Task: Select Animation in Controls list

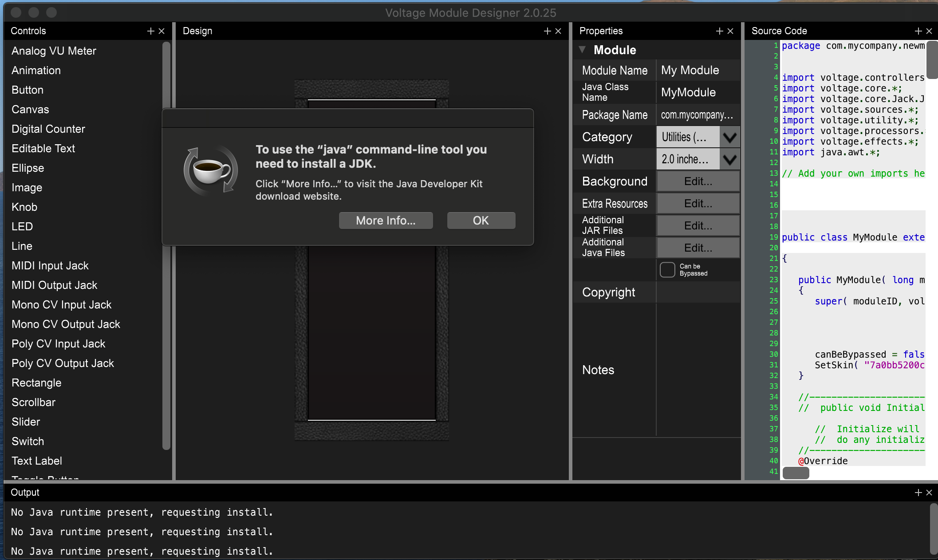Action: click(36, 71)
